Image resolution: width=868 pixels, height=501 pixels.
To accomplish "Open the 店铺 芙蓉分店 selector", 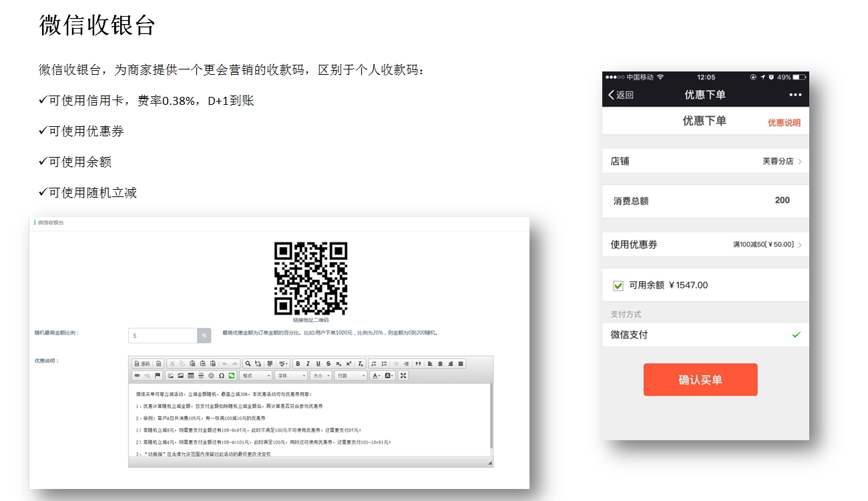I will pyautogui.click(x=705, y=161).
